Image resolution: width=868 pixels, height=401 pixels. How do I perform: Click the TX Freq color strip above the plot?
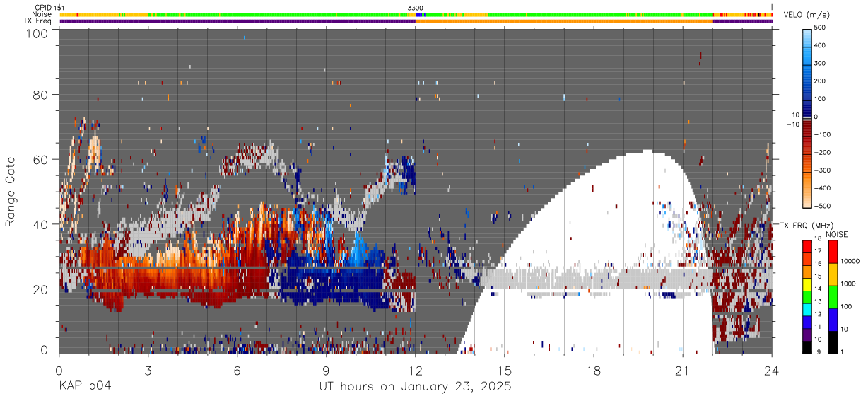point(416,21)
